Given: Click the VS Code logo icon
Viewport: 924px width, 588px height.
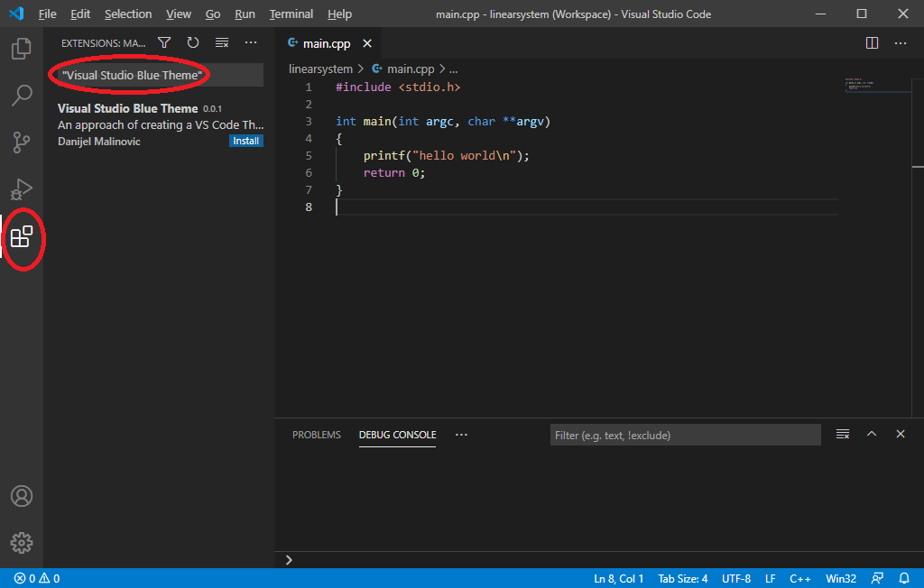Looking at the screenshot, I should (x=16, y=14).
